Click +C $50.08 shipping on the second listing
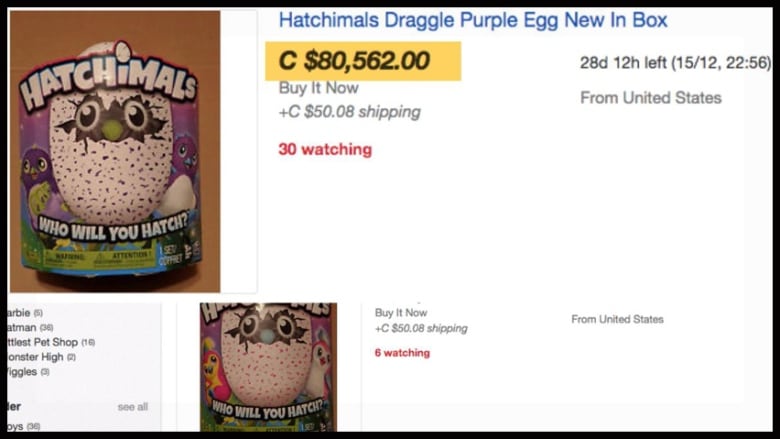 click(421, 328)
